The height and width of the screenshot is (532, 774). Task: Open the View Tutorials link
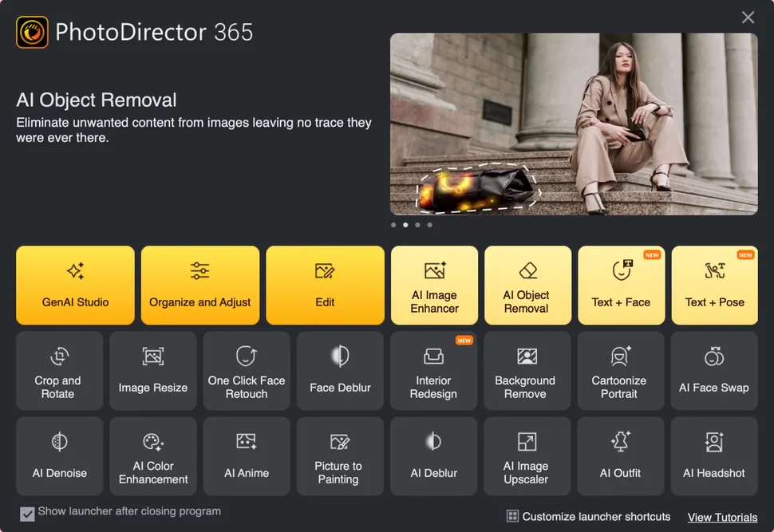tap(722, 517)
